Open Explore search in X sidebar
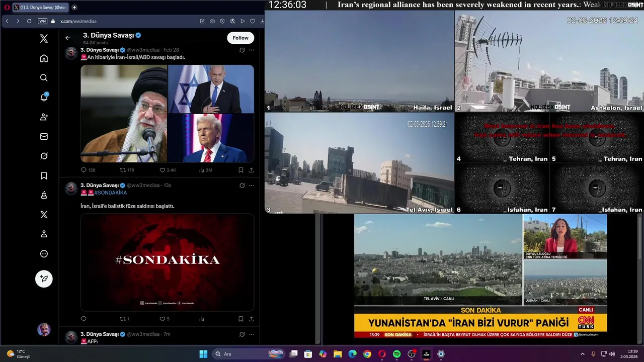This screenshot has height=362, width=644. pyautogui.click(x=44, y=77)
